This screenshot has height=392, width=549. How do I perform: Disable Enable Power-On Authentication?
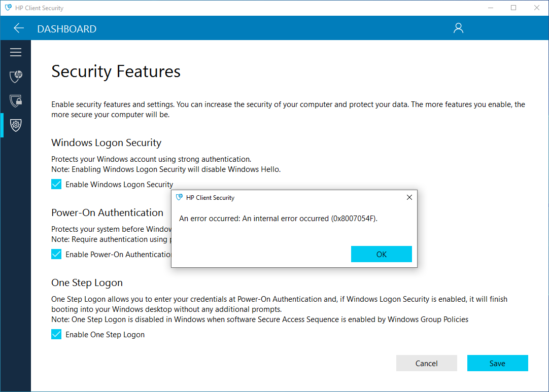click(56, 254)
